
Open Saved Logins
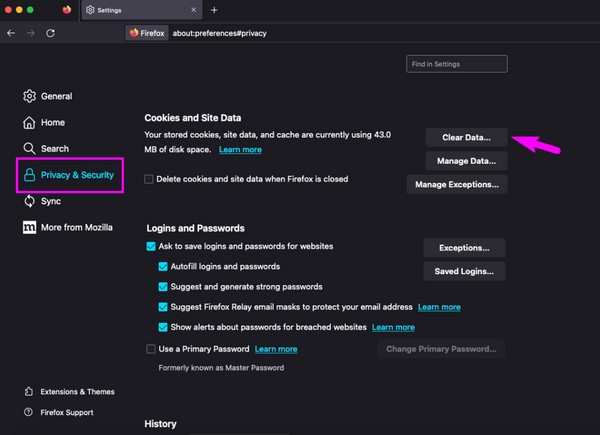tap(464, 271)
